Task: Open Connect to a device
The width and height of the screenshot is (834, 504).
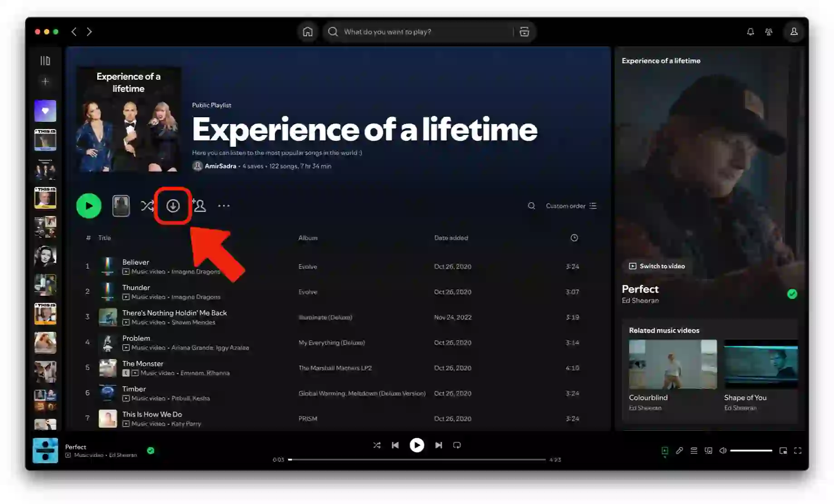Action: [x=708, y=451]
